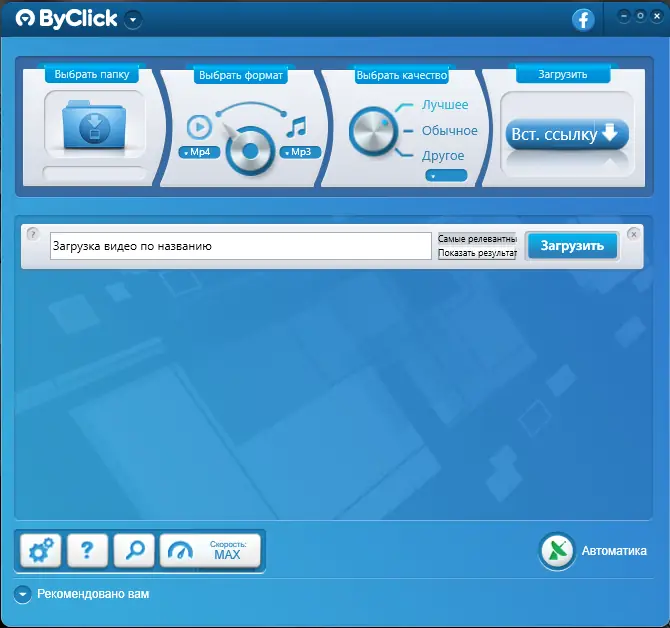The width and height of the screenshot is (670, 628).
Task: Click the Выбрать папку label
Action: coord(91,74)
